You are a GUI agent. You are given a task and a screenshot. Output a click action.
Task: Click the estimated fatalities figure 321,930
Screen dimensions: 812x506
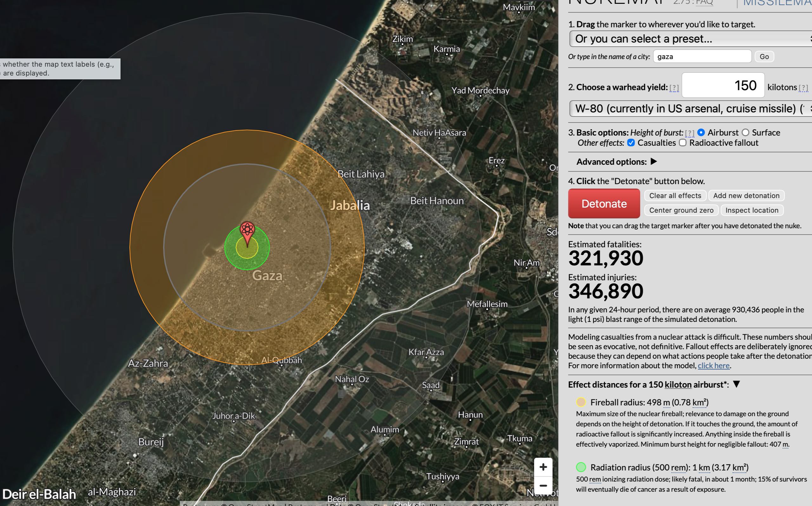[x=606, y=258]
